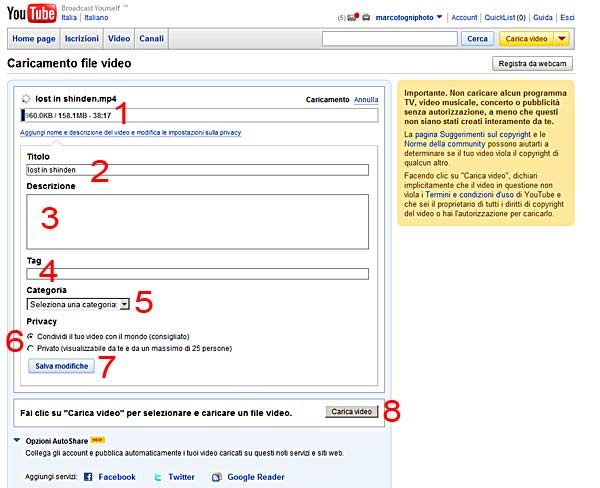Click Registra da webcam button
This screenshot has width=600, height=488.
pos(532,64)
